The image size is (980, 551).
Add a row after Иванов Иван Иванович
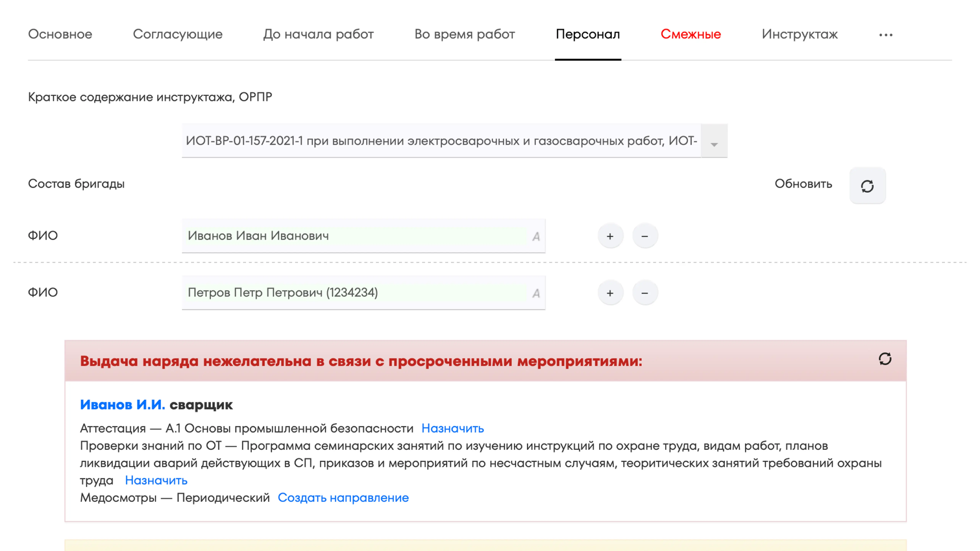(x=610, y=236)
